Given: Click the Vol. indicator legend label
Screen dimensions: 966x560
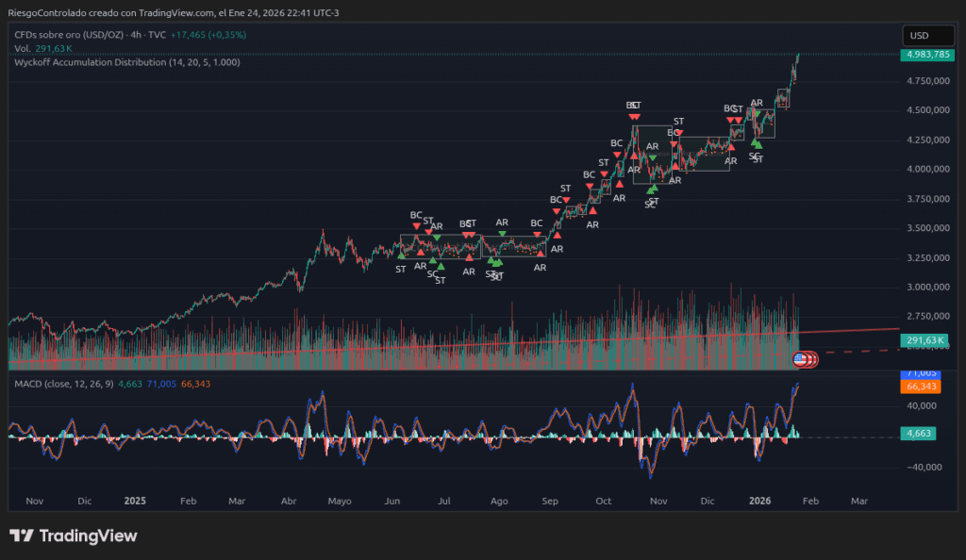Looking at the screenshot, I should coord(24,48).
